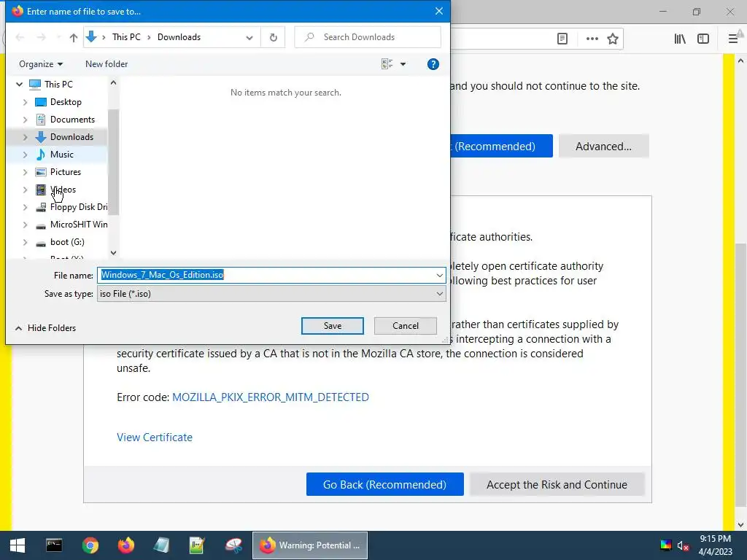This screenshot has height=560, width=747.
Task: Select Music in folder tree
Action: pyautogui.click(x=61, y=155)
